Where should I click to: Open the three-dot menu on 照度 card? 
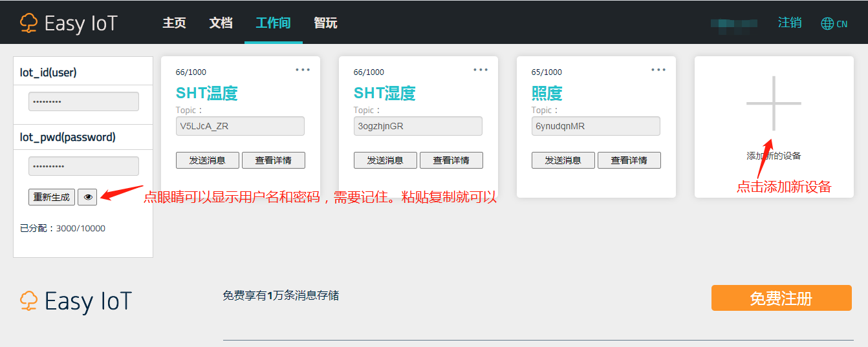point(658,70)
